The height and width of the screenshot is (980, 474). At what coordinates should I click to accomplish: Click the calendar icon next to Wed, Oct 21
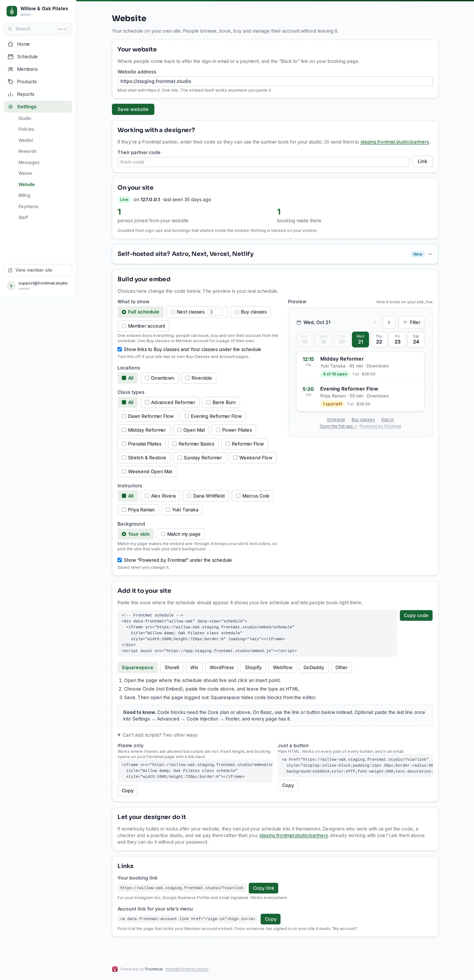click(x=299, y=322)
